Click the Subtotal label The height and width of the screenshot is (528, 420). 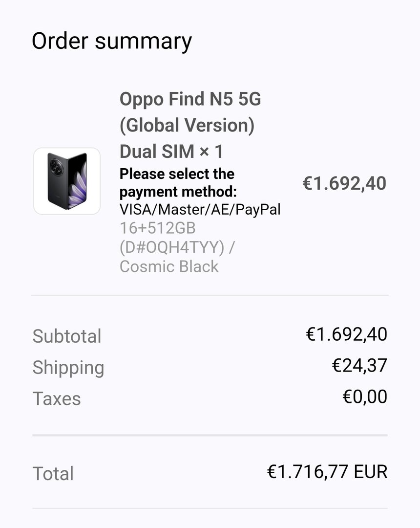67,336
